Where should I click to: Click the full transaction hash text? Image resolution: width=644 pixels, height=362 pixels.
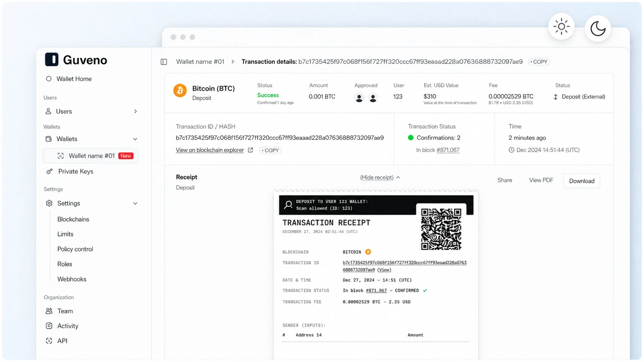(280, 138)
